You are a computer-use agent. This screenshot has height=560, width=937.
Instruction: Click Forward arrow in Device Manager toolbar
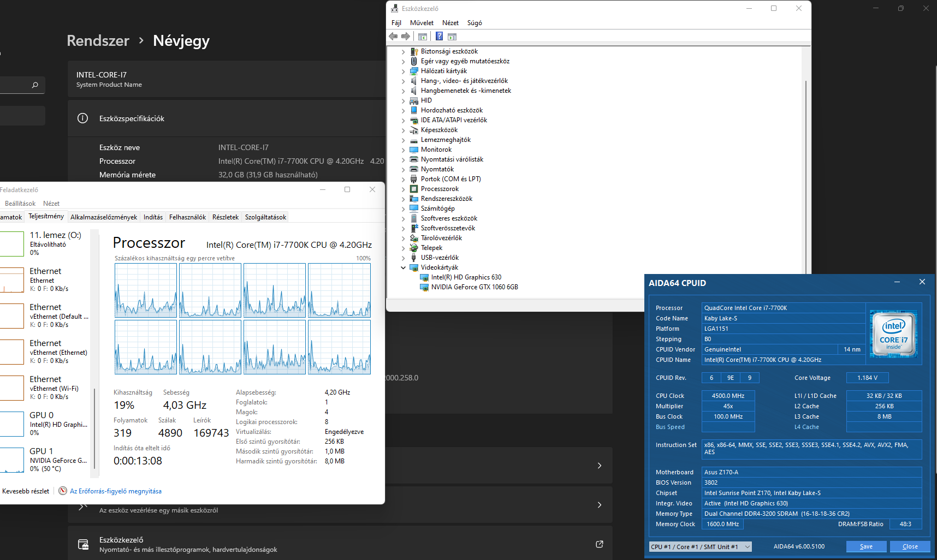pos(406,37)
